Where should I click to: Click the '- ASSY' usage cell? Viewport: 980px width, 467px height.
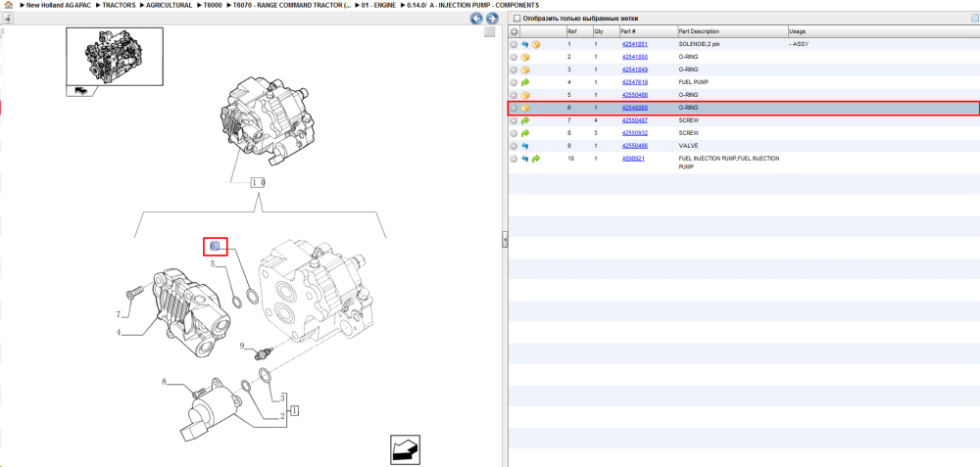800,44
